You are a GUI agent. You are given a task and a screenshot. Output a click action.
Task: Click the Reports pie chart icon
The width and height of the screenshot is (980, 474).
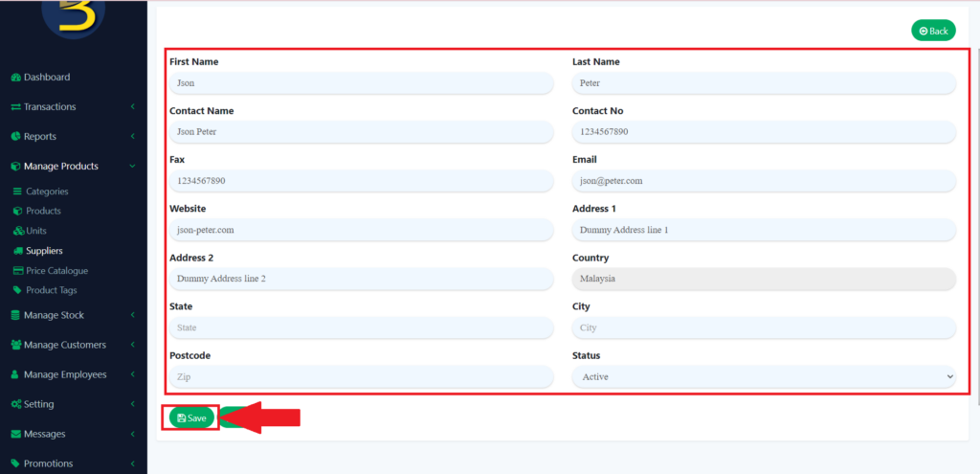click(15, 137)
